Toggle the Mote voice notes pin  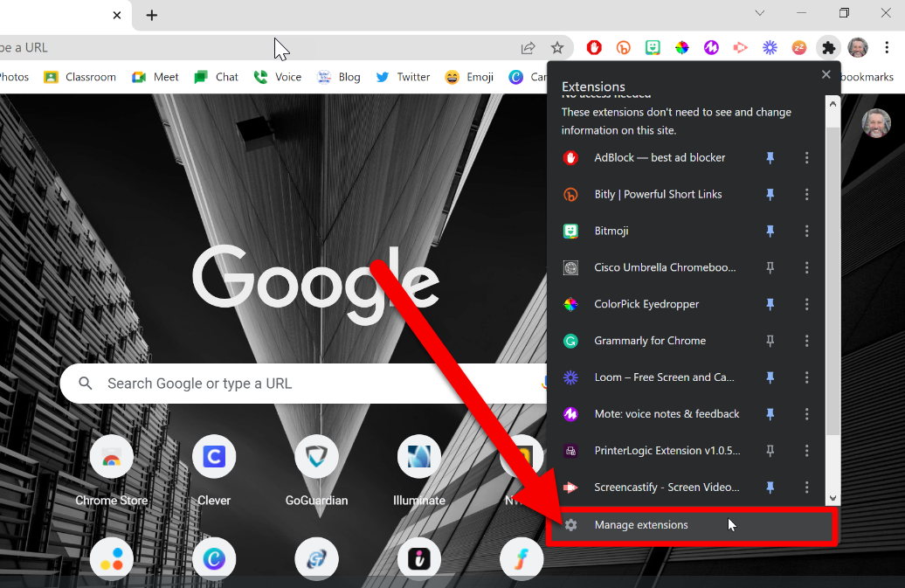click(x=770, y=414)
